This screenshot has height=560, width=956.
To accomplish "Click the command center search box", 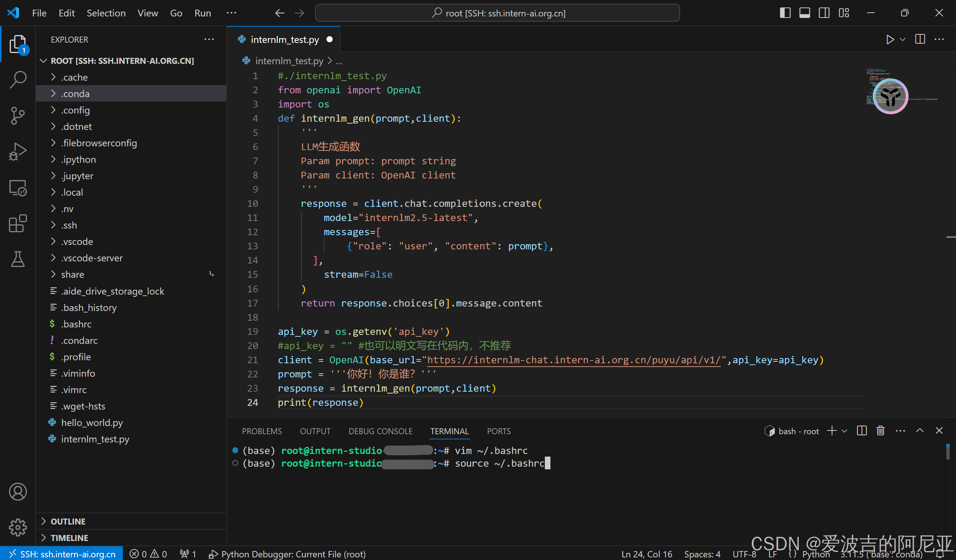I will click(497, 13).
